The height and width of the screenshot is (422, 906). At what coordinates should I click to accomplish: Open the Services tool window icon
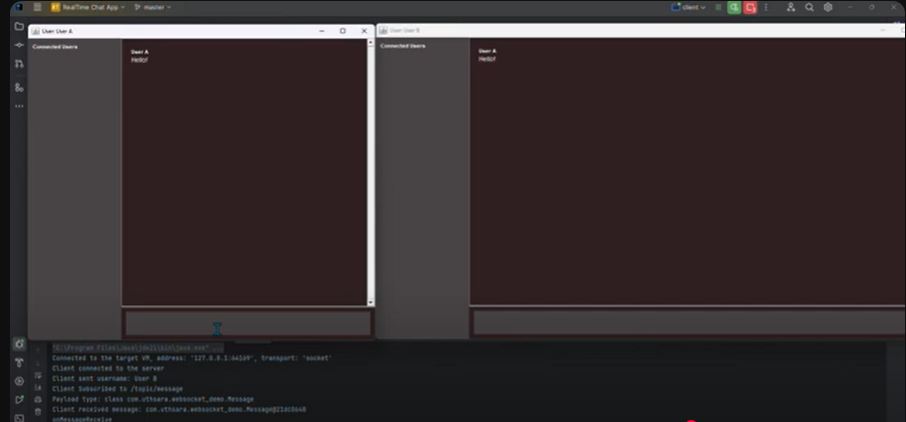(x=19, y=381)
